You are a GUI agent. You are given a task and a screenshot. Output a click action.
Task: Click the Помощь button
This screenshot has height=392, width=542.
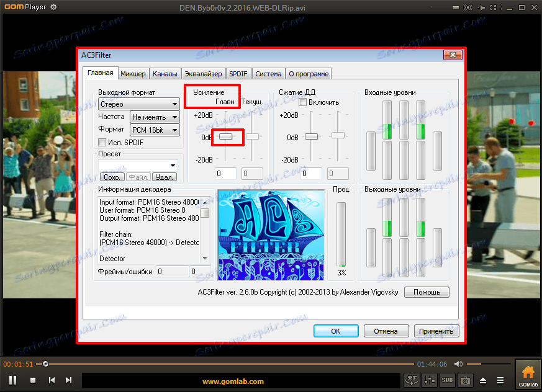click(x=427, y=292)
